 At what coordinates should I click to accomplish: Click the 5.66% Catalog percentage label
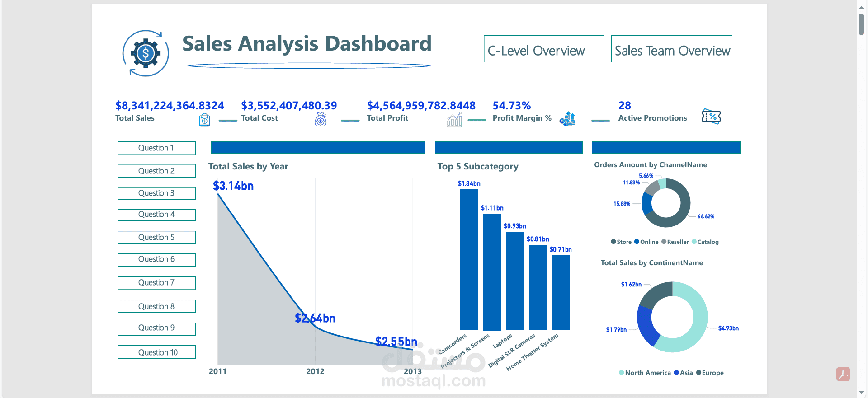click(646, 176)
